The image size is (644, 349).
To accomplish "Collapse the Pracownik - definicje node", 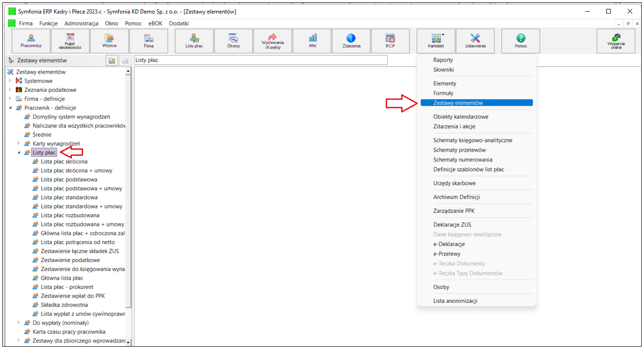I will point(11,108).
